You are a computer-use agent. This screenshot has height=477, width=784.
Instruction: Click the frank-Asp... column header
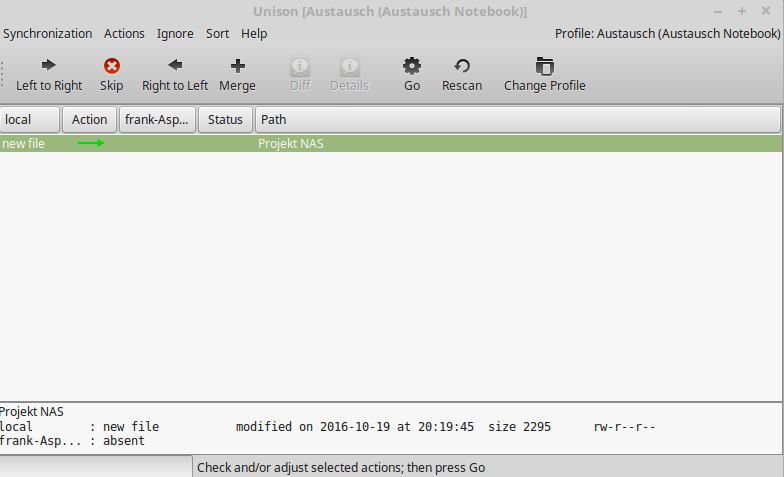[157, 120]
